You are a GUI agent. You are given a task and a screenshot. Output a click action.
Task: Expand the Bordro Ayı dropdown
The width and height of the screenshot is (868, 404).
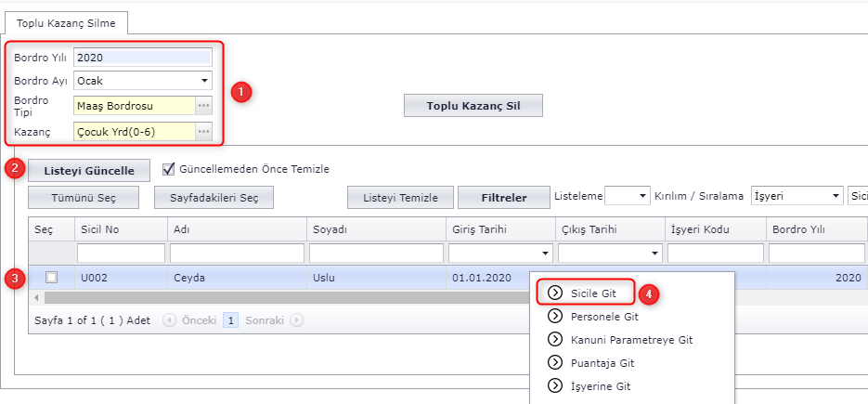pyautogui.click(x=203, y=81)
